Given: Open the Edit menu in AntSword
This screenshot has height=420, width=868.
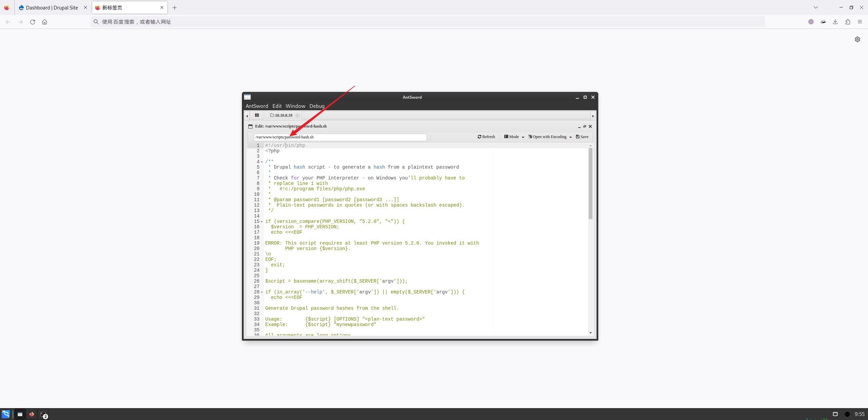Looking at the screenshot, I should 277,106.
